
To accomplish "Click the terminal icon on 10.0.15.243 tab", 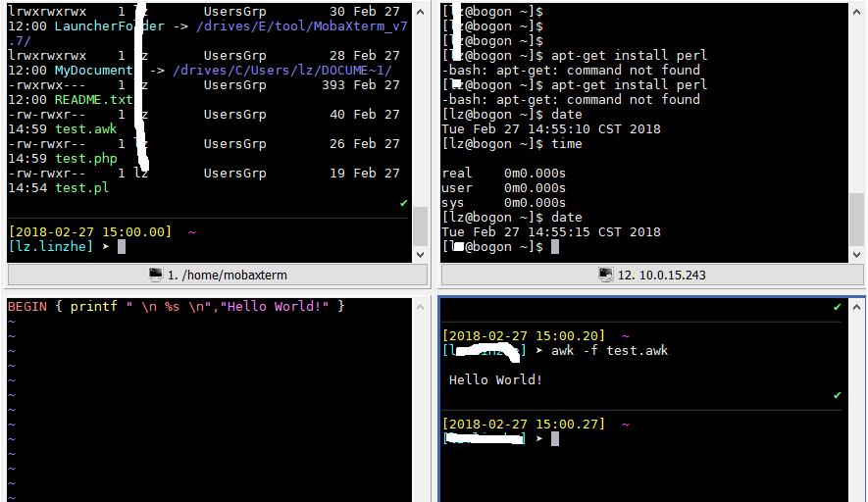I will 605,275.
